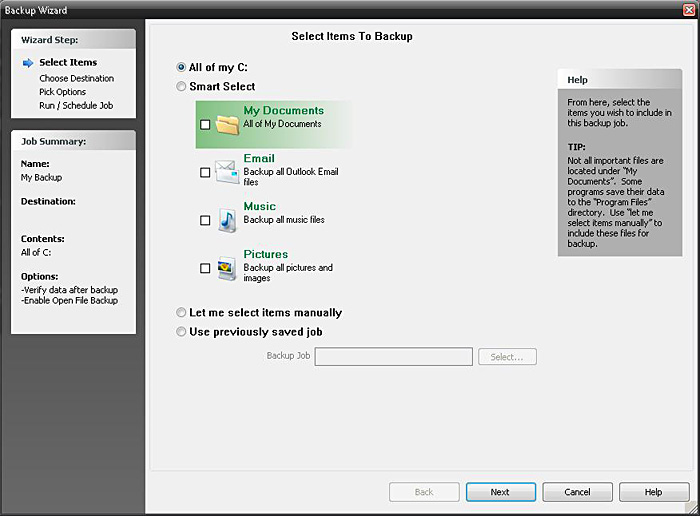Screen dimensions: 700x516
Task: Go to Run / Schedule Job step
Action: [x=76, y=106]
